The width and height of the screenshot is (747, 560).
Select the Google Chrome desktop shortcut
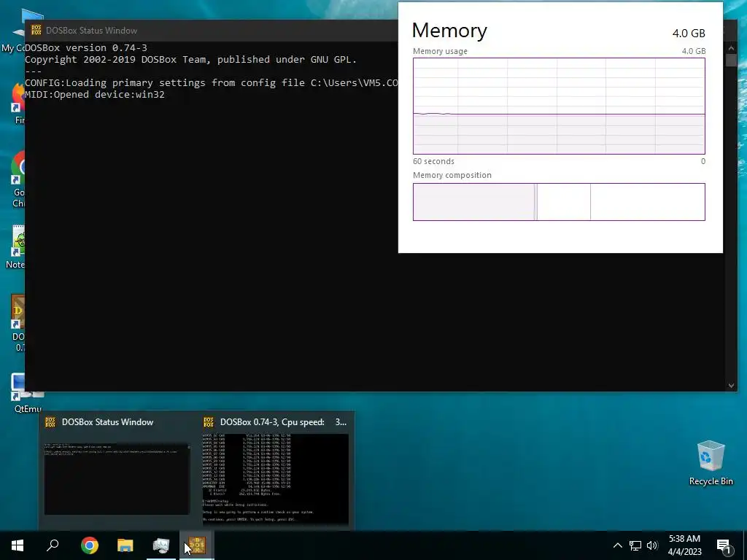(x=18, y=180)
